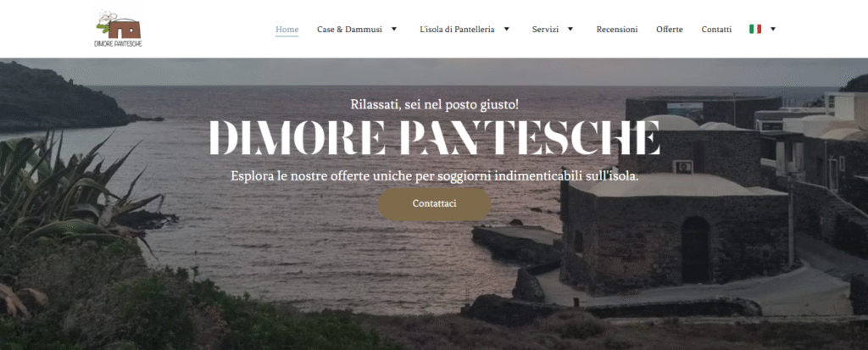Open the L'isola di Pantelleria menu

[457, 30]
